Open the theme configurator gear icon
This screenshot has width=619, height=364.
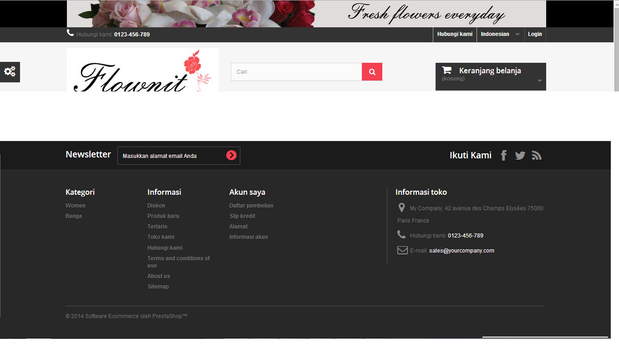point(10,72)
